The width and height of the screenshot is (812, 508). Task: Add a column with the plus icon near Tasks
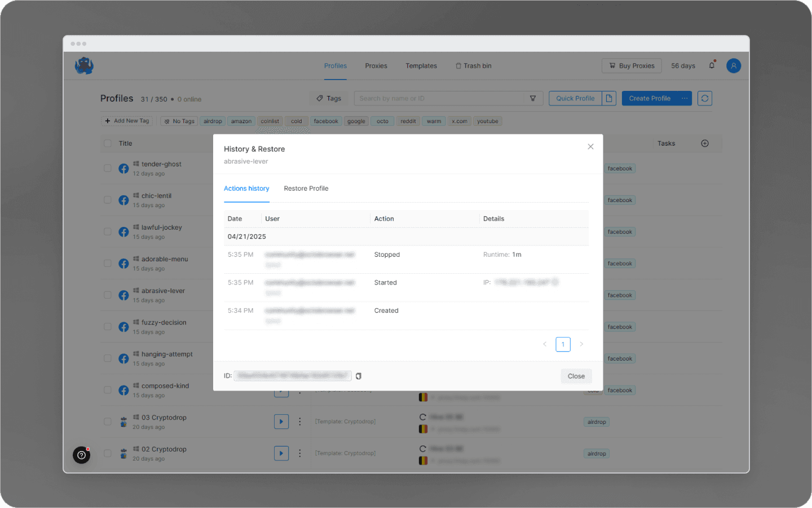click(705, 143)
